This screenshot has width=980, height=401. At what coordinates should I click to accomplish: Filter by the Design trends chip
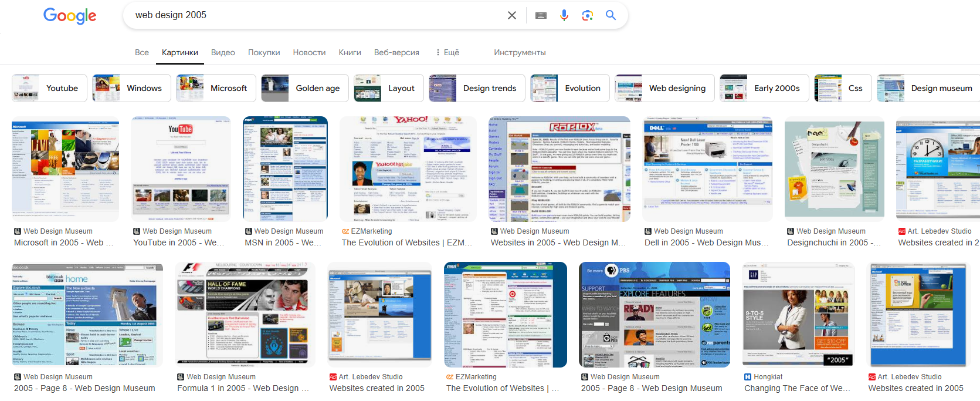[477, 88]
